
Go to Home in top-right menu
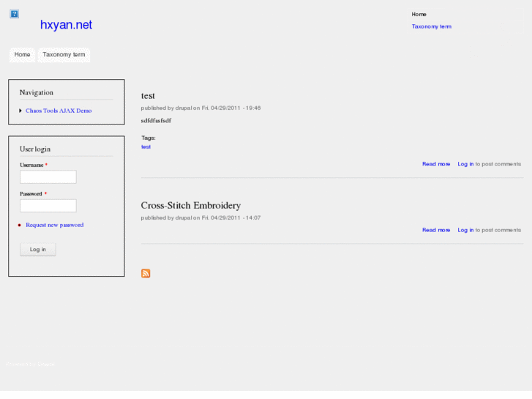pos(419,14)
